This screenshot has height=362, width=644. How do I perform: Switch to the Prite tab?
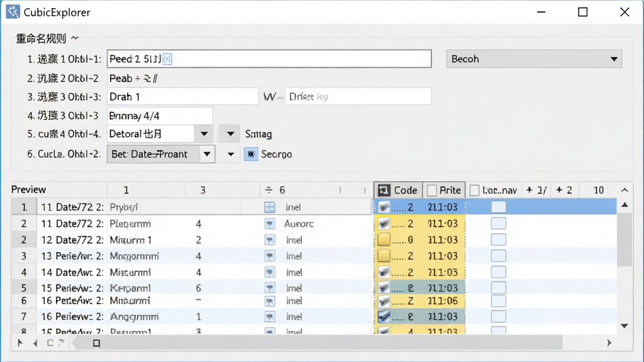[x=444, y=190]
